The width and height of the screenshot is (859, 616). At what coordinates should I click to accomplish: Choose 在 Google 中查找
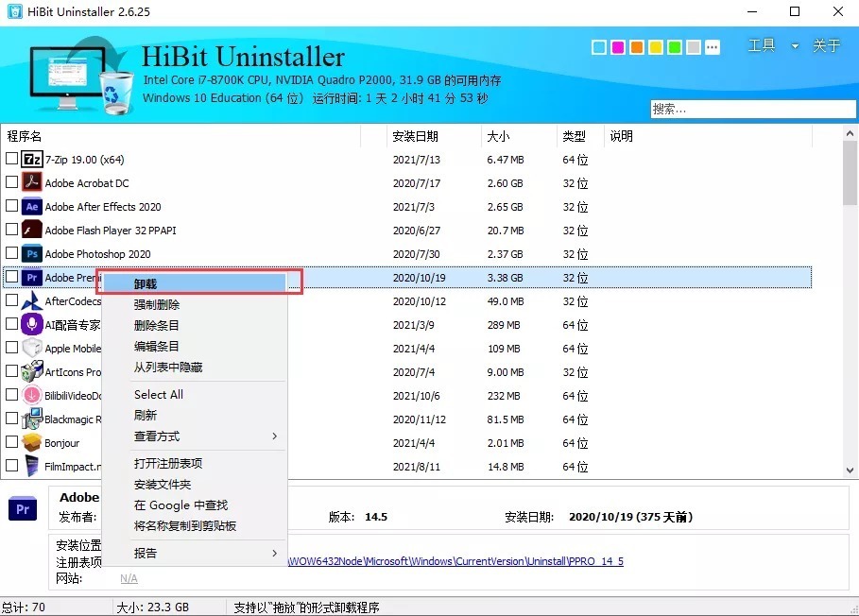click(195, 505)
